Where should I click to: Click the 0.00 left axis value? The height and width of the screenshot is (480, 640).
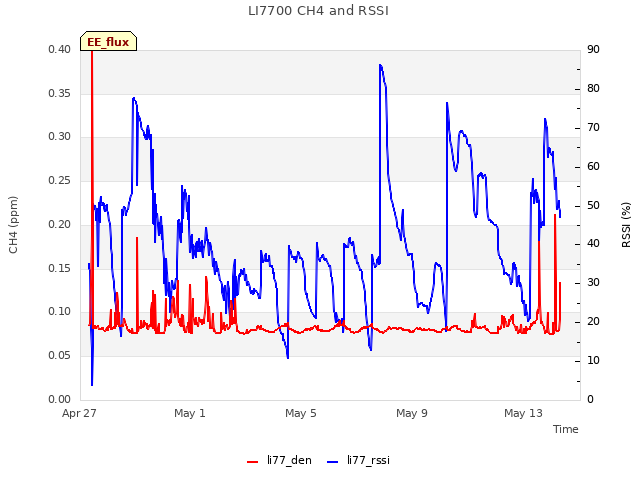(60, 399)
